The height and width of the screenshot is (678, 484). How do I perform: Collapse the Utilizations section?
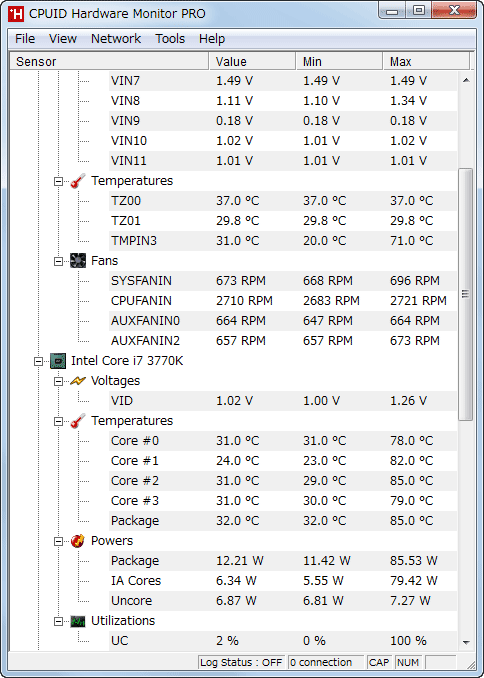(58, 621)
